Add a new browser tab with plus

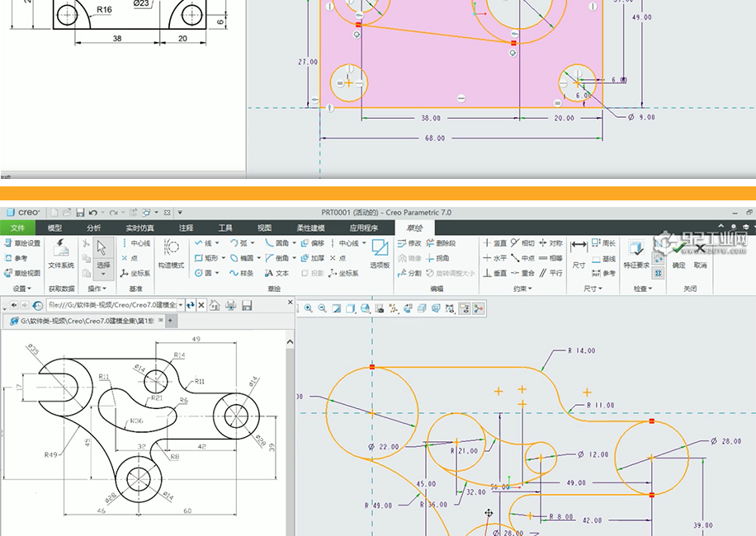point(170,320)
